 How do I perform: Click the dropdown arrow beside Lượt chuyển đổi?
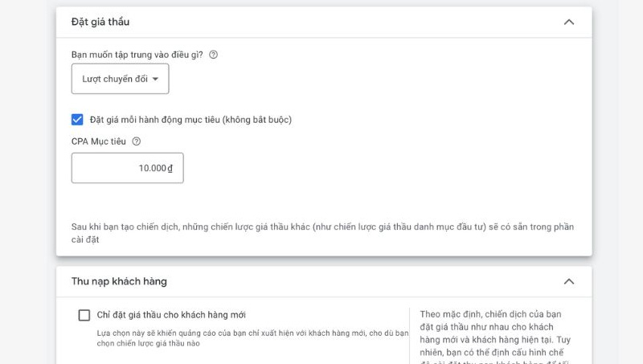[x=155, y=79]
